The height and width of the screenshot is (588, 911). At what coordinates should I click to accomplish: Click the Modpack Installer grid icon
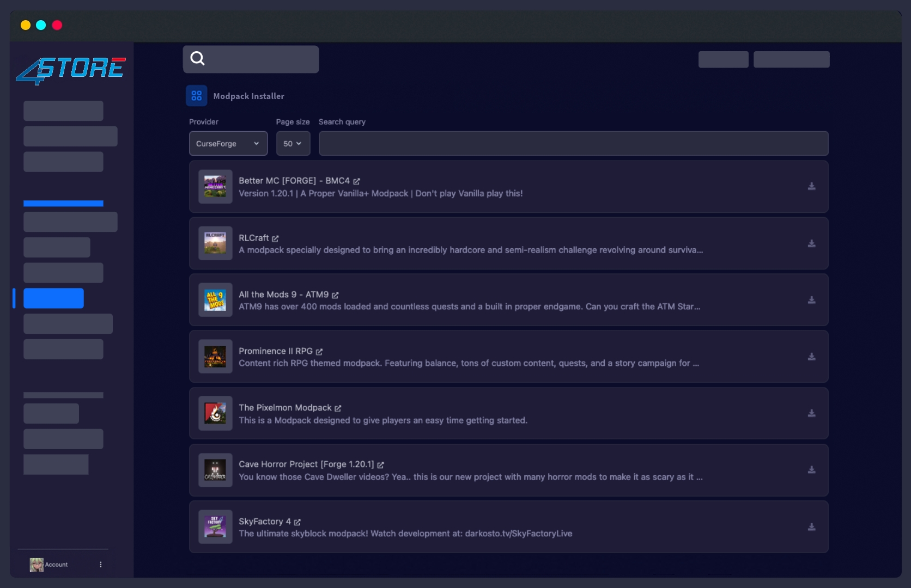pos(196,96)
